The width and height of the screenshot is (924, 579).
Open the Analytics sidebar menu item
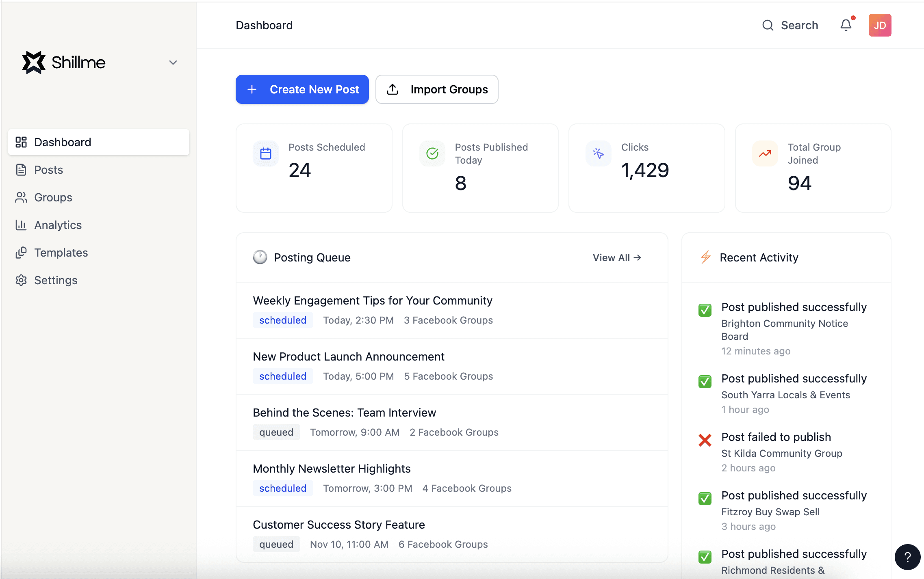pyautogui.click(x=58, y=225)
